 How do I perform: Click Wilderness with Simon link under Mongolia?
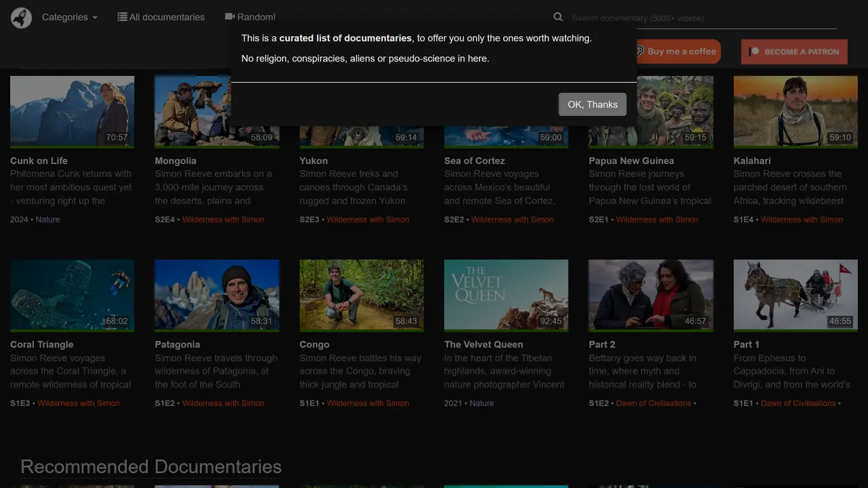pyautogui.click(x=223, y=220)
